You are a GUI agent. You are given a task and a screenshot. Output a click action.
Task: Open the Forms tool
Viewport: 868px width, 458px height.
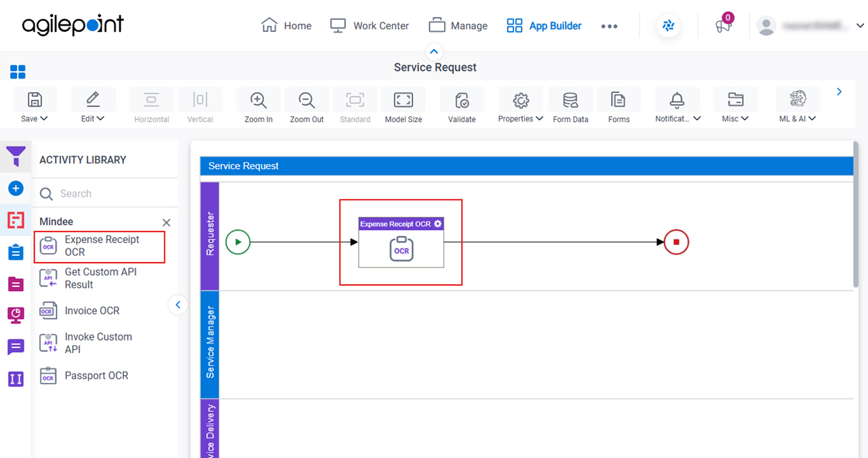coord(618,106)
